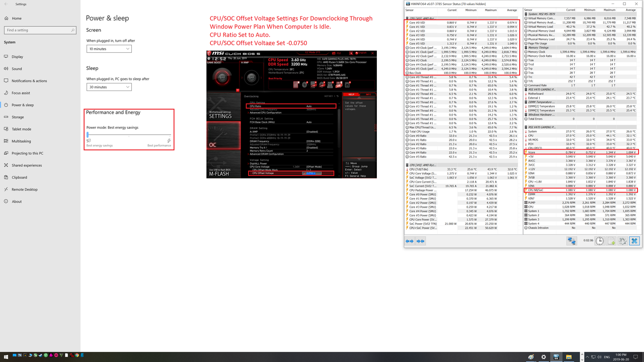Select 'CPU+SoC Power' sensor row
Image resolution: width=644 pixels, height=362 pixels.
(461, 228)
